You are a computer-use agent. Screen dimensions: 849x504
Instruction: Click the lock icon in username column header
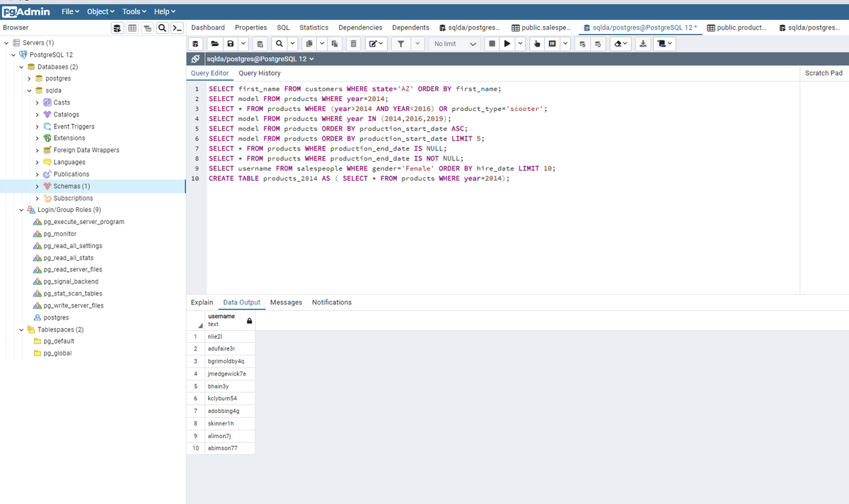pyautogui.click(x=249, y=320)
